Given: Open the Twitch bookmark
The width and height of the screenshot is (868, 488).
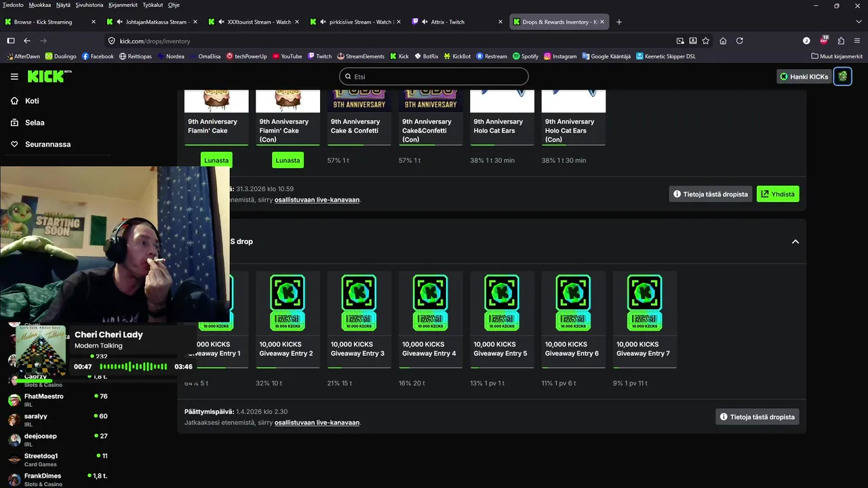Looking at the screenshot, I should [319, 56].
